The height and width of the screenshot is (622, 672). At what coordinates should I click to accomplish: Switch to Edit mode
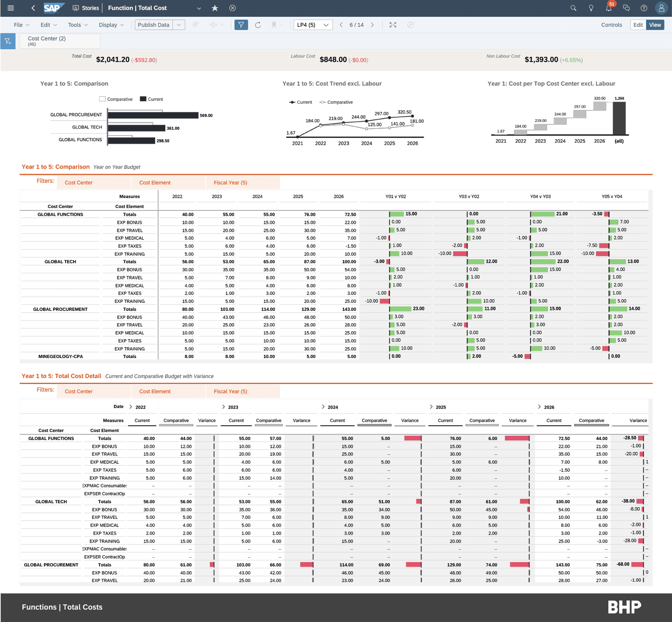point(638,25)
